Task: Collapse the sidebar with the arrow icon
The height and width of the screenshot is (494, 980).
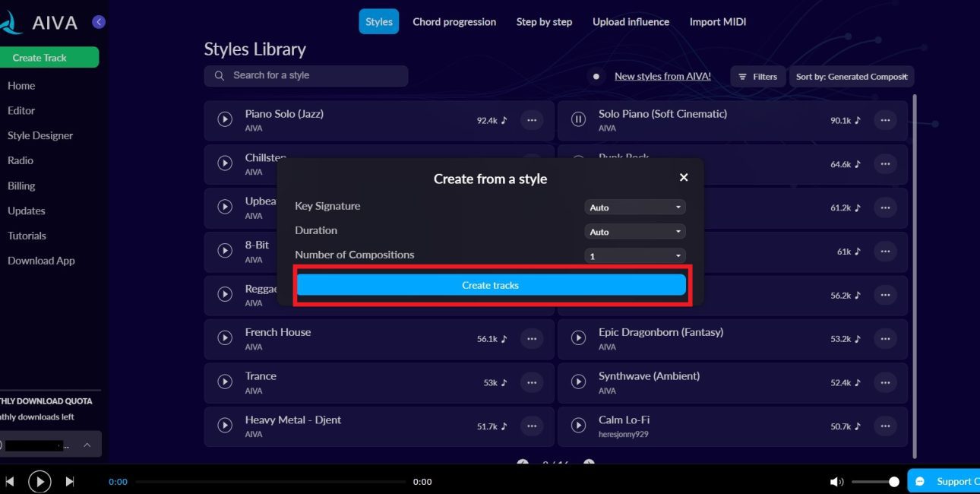Action: tap(99, 22)
